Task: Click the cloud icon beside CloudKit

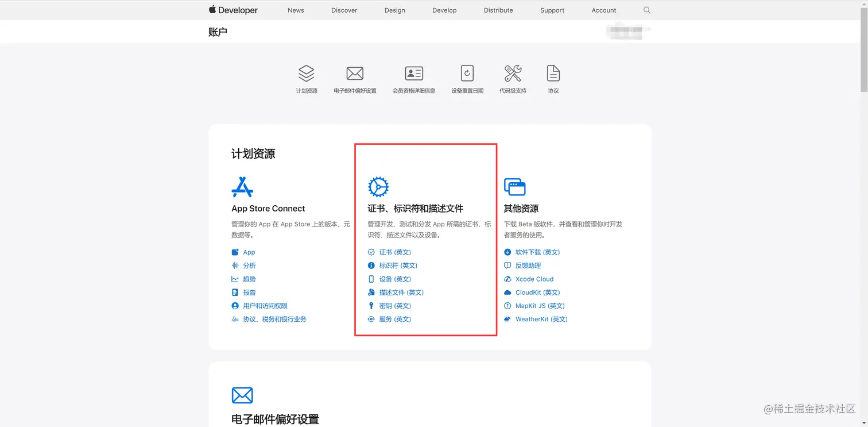Action: tap(507, 293)
